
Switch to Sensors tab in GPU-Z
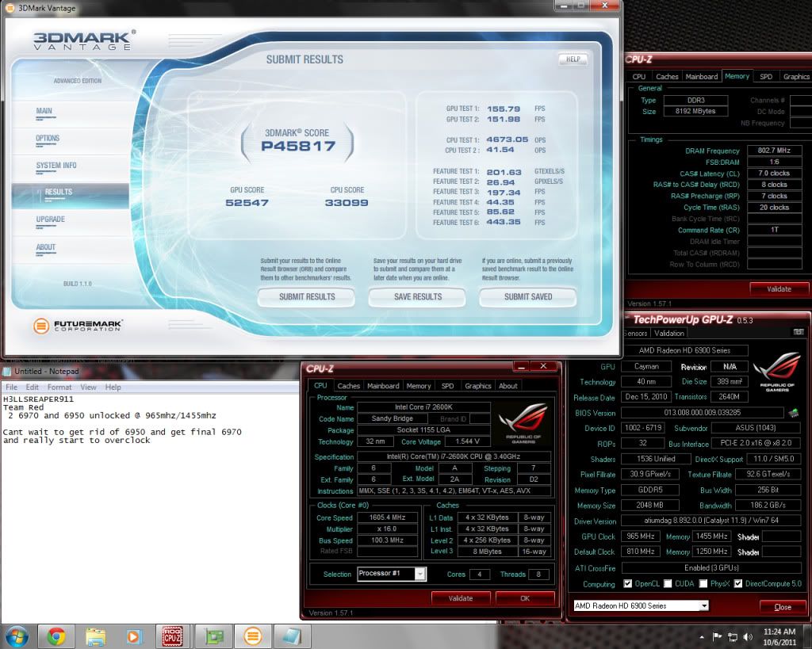pos(636,334)
